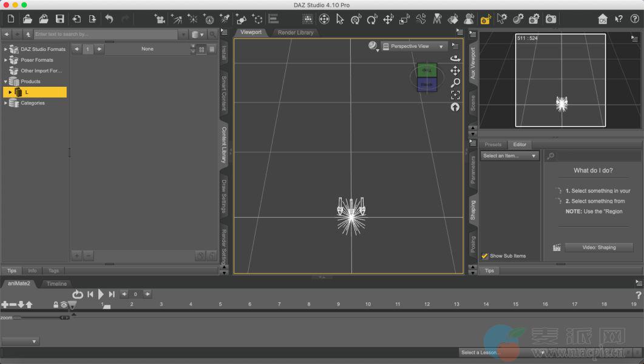644x364 pixels.
Task: Switch to the Timeline tab
Action: tap(56, 283)
